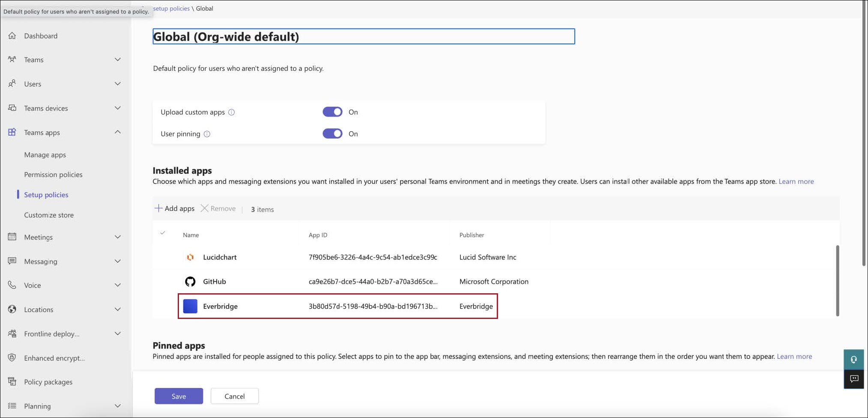
Task: Click the Teams apps icon
Action: coord(12,132)
